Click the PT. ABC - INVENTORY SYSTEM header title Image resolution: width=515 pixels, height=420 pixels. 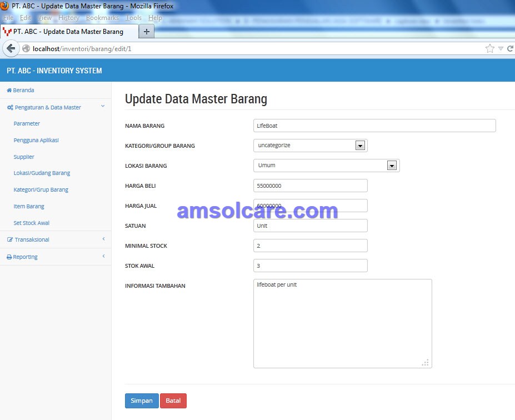pyautogui.click(x=54, y=71)
